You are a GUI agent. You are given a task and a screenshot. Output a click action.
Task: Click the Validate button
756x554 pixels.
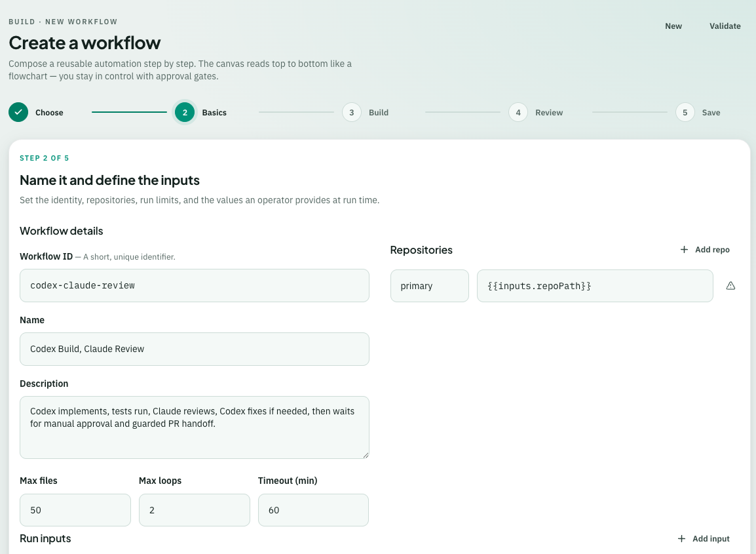point(725,26)
